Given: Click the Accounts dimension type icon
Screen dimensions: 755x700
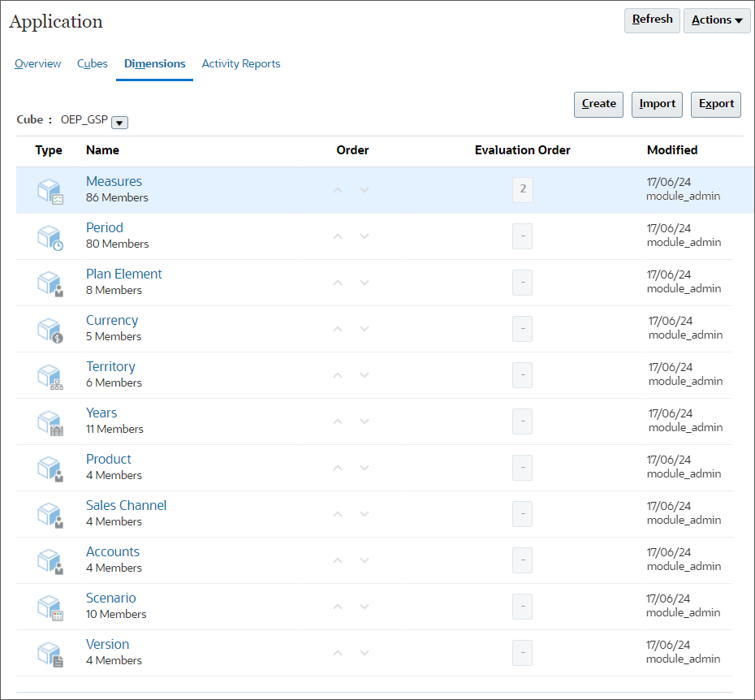Looking at the screenshot, I should [50, 560].
